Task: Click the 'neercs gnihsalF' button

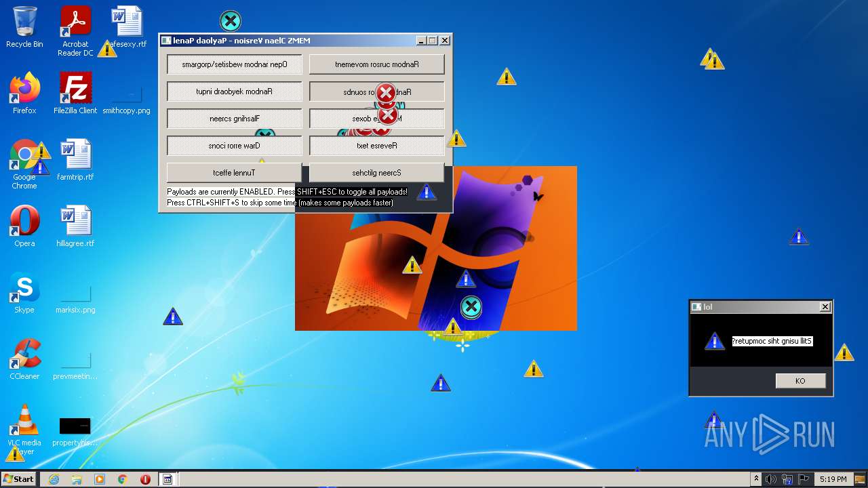Action: pos(235,119)
